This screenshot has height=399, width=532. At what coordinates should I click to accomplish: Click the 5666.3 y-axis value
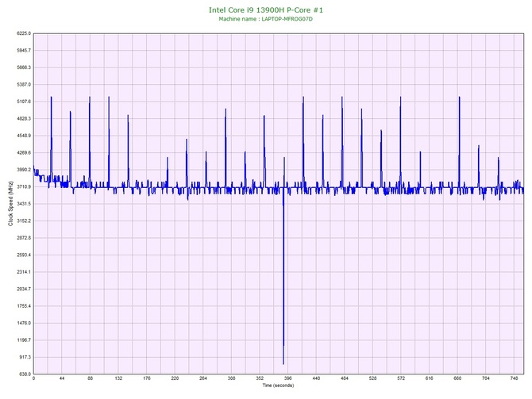pos(24,67)
